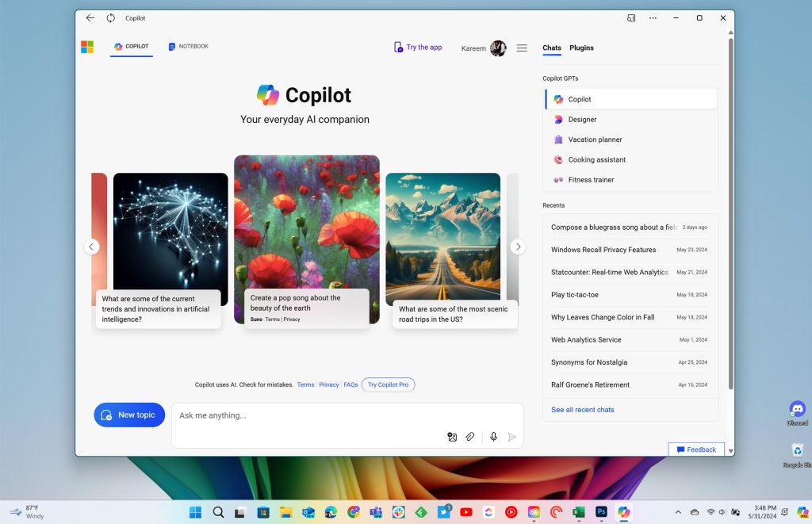Start a New topic
The image size is (812, 524).
129,415
